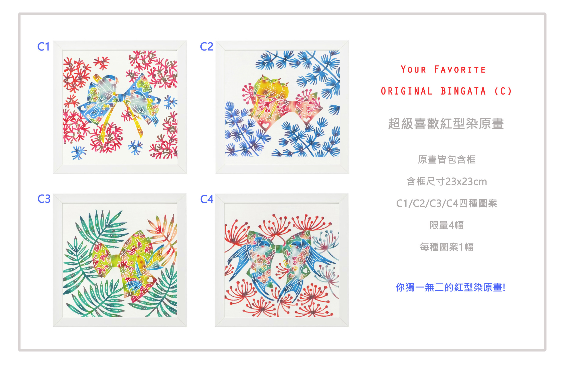Click the gray '超級喜歡紅型染原畫' heading
This screenshot has width=565, height=392.
(x=446, y=124)
